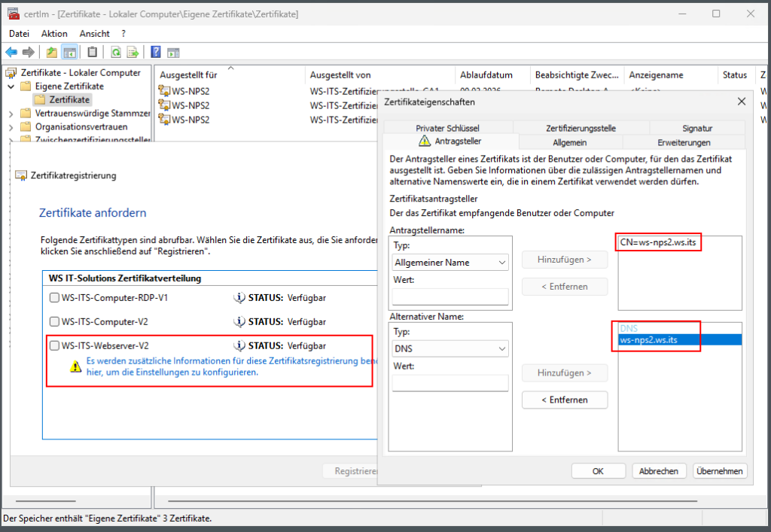Click the Eigene Zertifikate folder icon
771x532 pixels.
(26, 87)
